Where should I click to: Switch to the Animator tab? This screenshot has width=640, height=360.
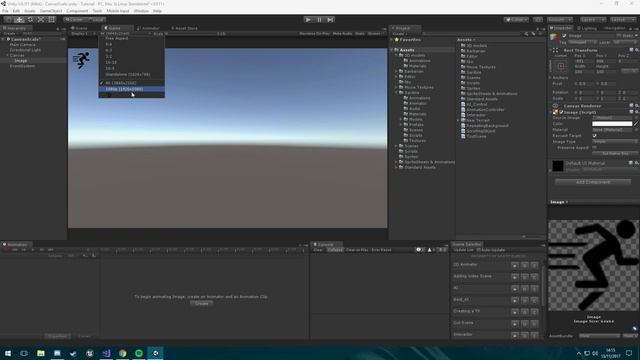point(148,28)
